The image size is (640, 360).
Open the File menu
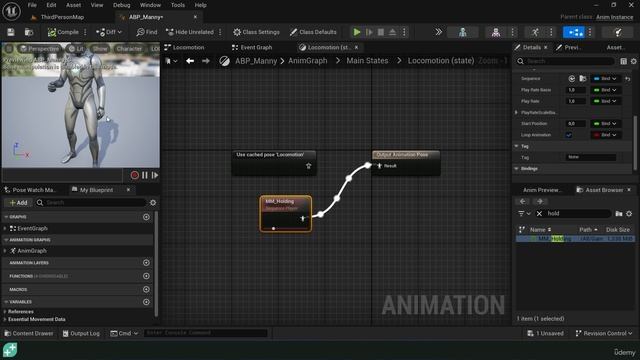[32, 5]
